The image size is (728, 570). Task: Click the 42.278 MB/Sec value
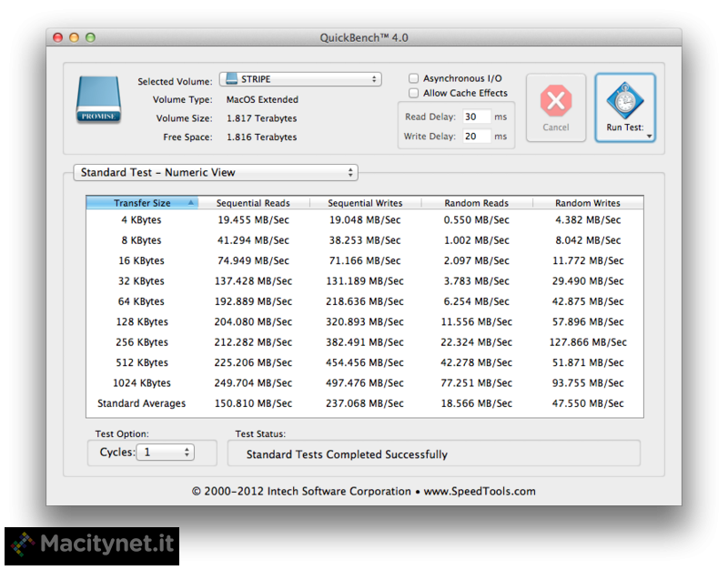point(476,362)
